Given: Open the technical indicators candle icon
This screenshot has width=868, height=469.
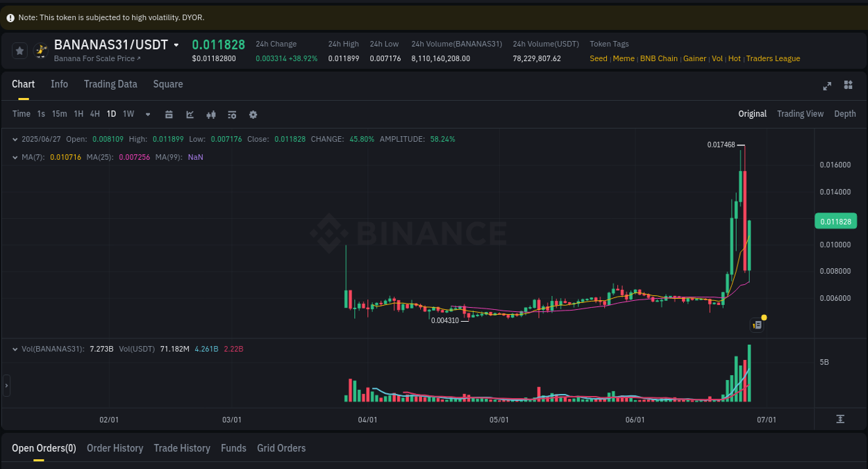Looking at the screenshot, I should (211, 114).
